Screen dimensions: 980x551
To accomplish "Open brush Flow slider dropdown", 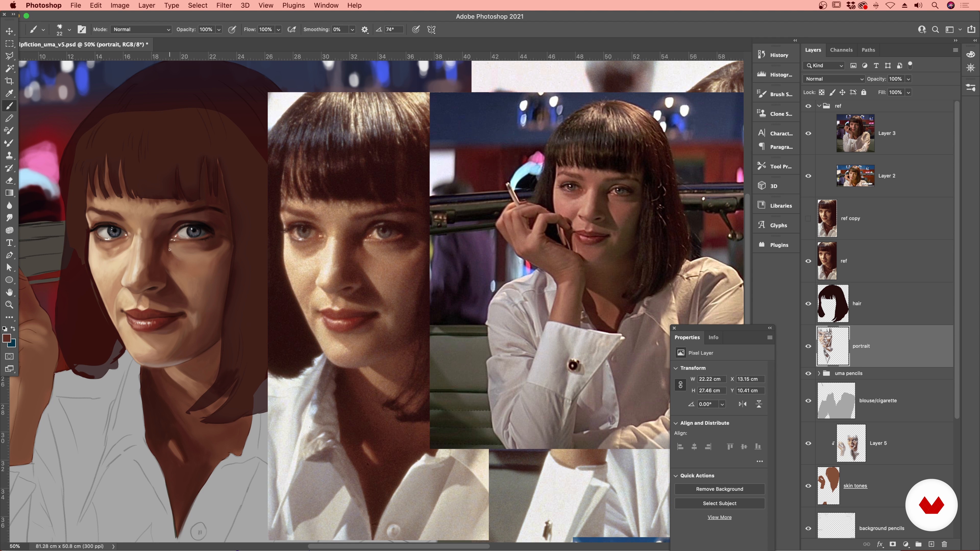I will click(278, 30).
